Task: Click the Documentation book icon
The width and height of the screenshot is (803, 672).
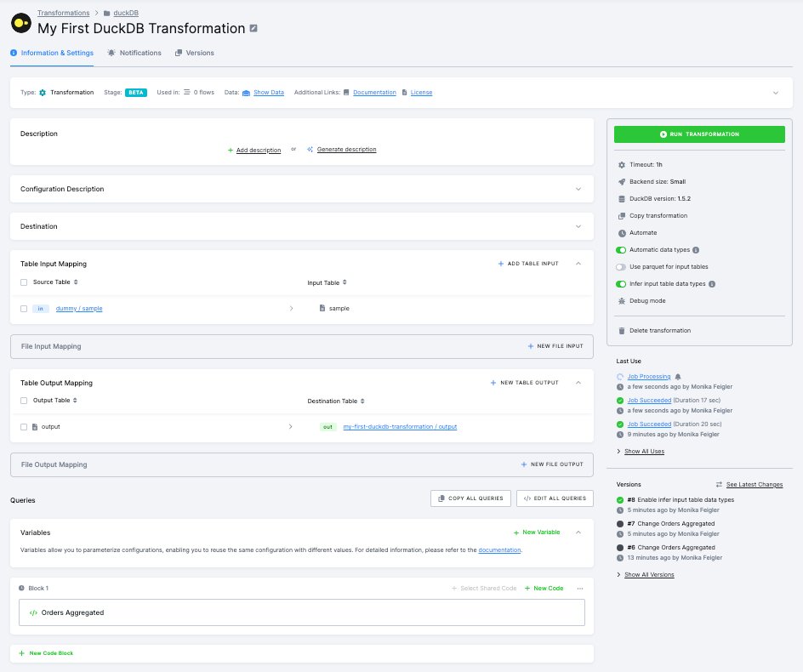Action: click(346, 93)
